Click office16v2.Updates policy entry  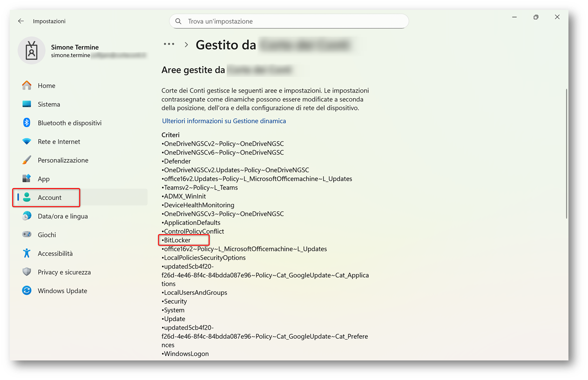pyautogui.click(x=257, y=179)
